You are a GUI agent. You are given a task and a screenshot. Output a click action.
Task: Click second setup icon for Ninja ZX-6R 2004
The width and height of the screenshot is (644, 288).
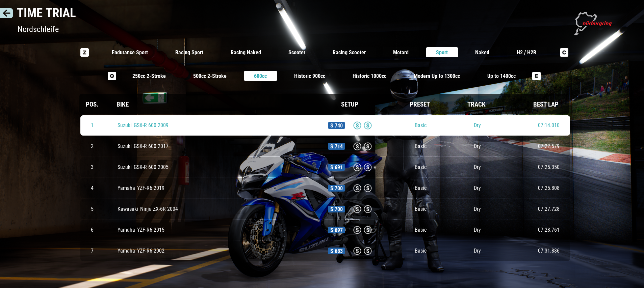[368, 209]
